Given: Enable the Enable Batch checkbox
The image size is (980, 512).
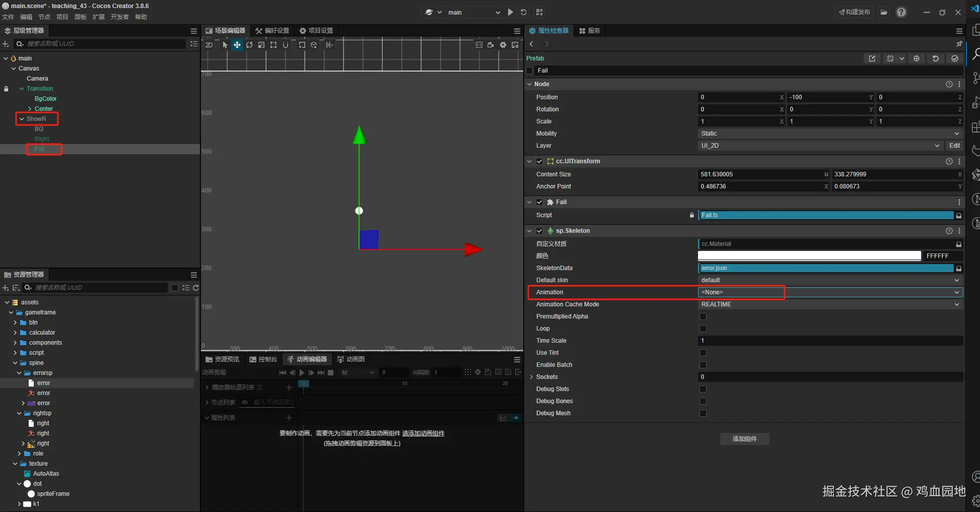Looking at the screenshot, I should click(703, 365).
